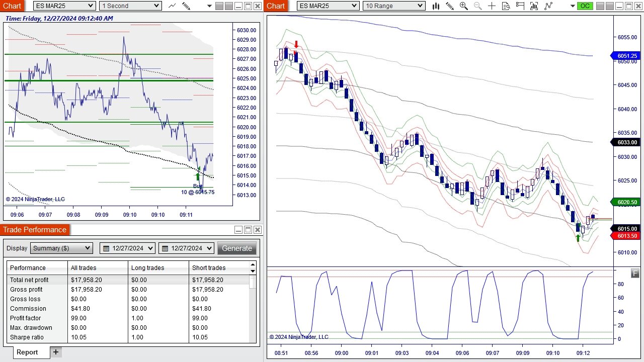Click the 6033.00 black price marker
644x362 pixels.
click(624, 142)
